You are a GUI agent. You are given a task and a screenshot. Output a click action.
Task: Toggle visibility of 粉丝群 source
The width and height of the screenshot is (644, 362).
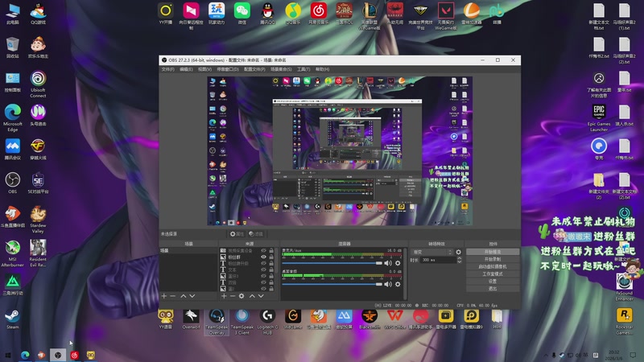[x=263, y=257]
